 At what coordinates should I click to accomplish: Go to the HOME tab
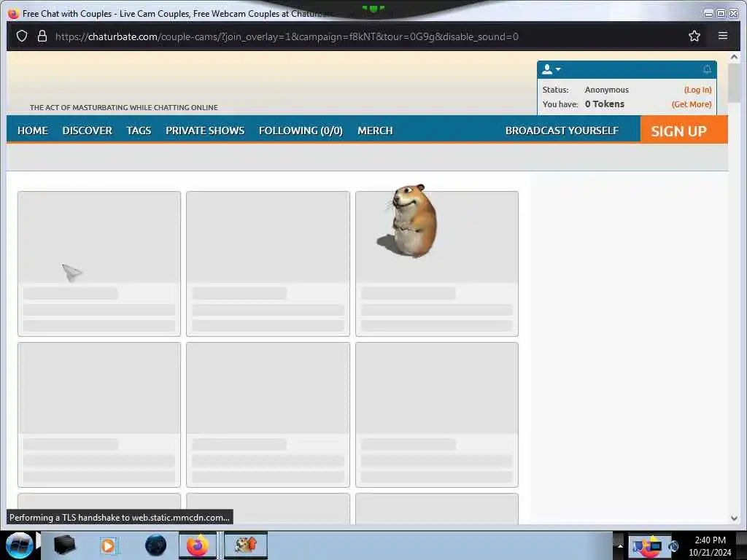(33, 131)
